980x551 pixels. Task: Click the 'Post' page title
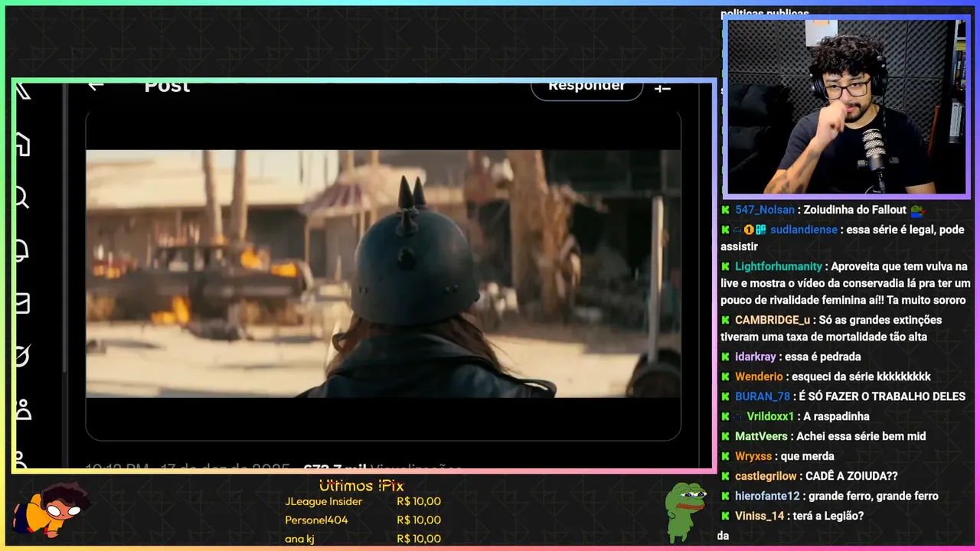click(x=167, y=86)
